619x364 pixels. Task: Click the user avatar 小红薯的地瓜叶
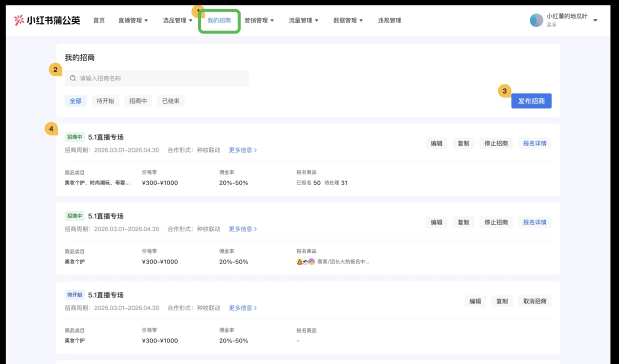click(536, 20)
